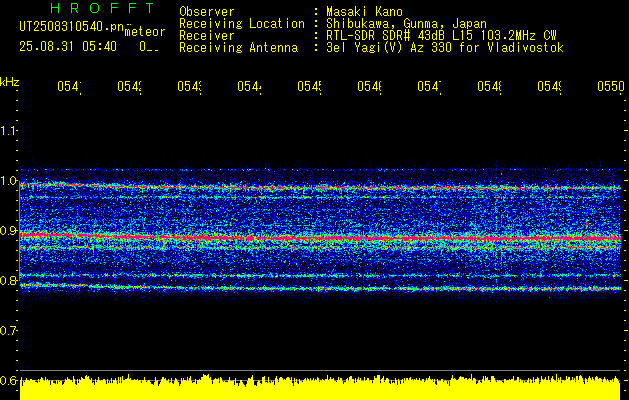Click the 0545 time marker
The width and height of the screenshot is (629, 400).
(x=310, y=86)
